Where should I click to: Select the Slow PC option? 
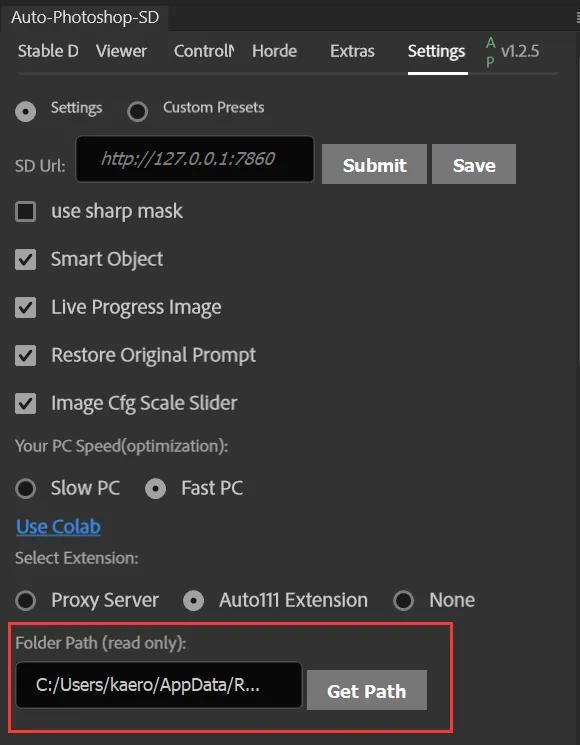pyautogui.click(x=26, y=488)
